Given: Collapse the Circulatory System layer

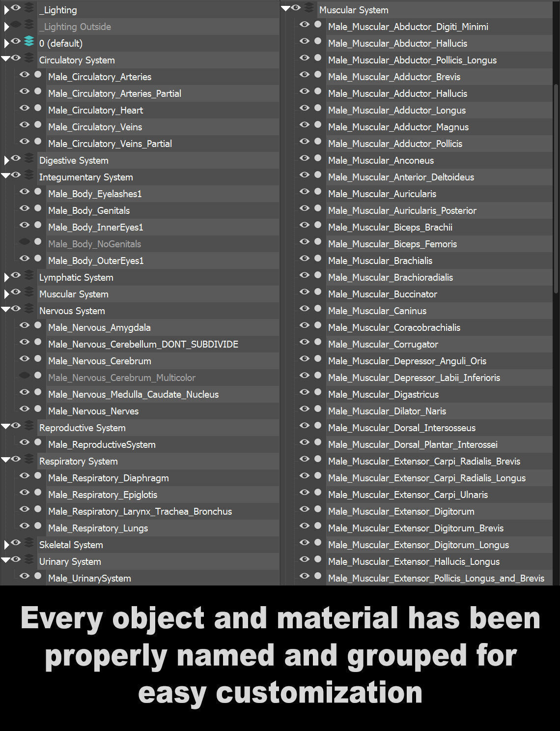Looking at the screenshot, I should (x=5, y=59).
